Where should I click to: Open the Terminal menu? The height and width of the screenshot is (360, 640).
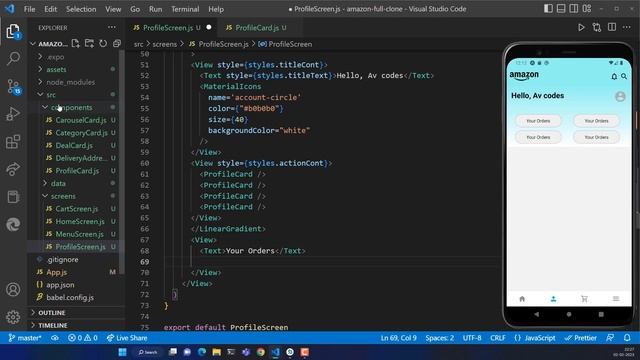pyautogui.click(x=185, y=9)
